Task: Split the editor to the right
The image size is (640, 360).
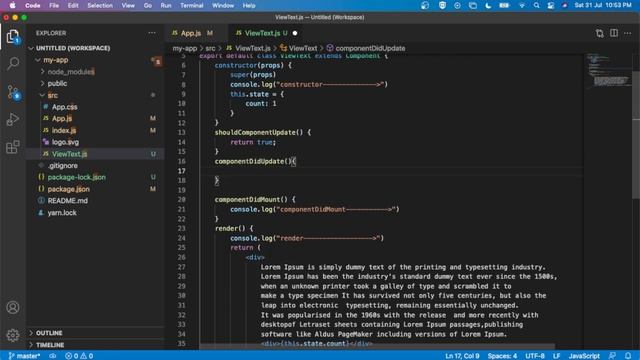Action: pyautogui.click(x=614, y=33)
